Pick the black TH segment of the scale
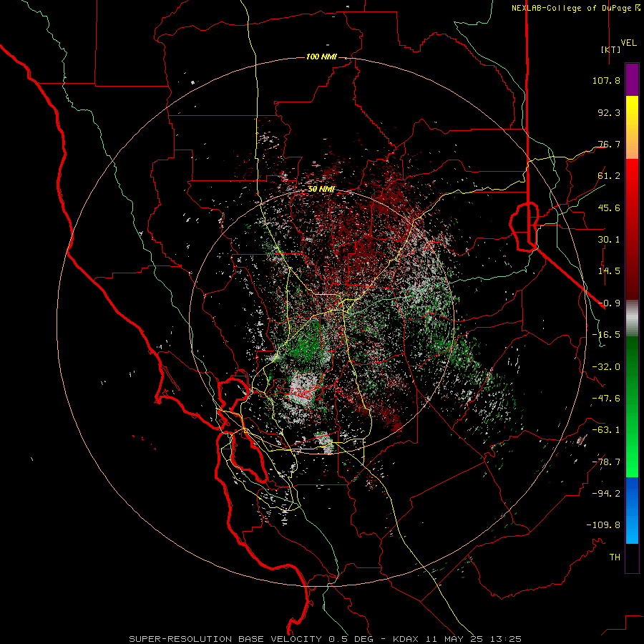 click(x=632, y=558)
